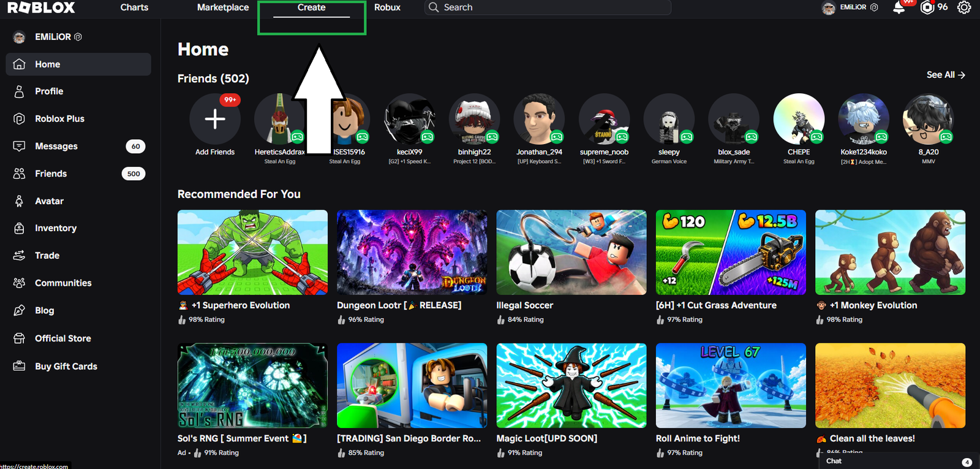Click See All friends link
This screenshot has width=980, height=469.
(x=946, y=75)
